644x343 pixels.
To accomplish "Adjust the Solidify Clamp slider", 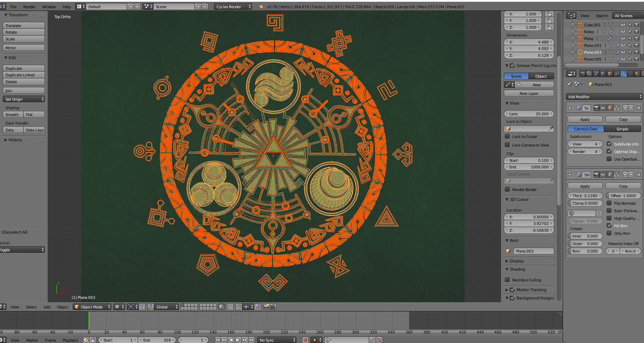I will (x=585, y=203).
